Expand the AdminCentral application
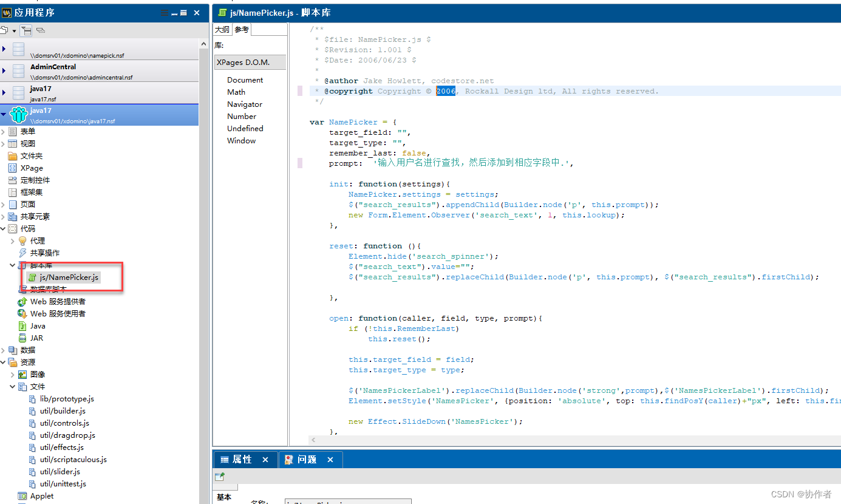 pyautogui.click(x=4, y=71)
